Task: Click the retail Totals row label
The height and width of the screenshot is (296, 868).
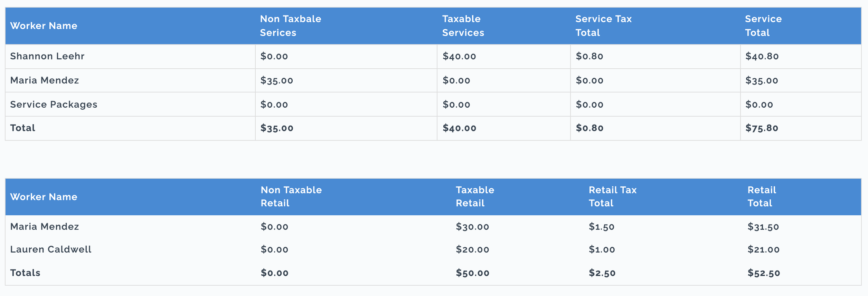Action: pyautogui.click(x=25, y=273)
